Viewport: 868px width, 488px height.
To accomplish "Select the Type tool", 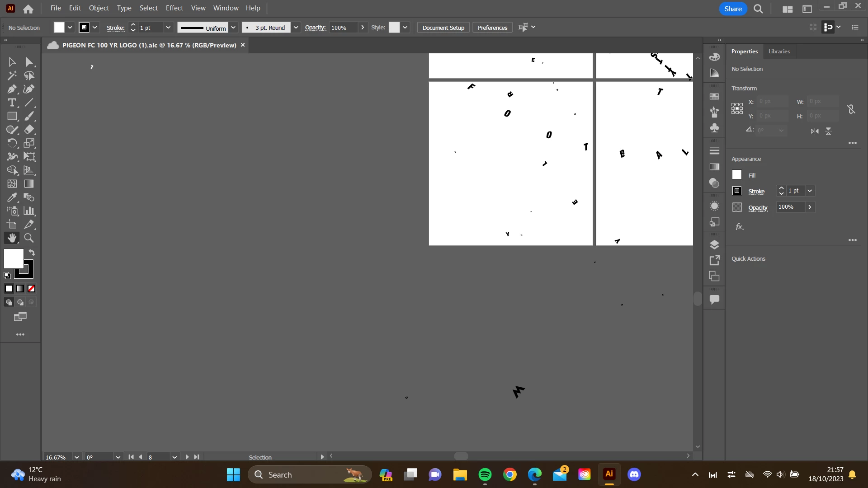I will [x=12, y=103].
